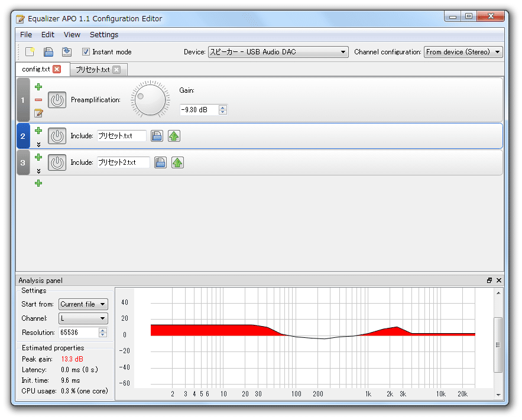Toggle power button for プリセット2.txt include
The image size is (522, 420).
pyautogui.click(x=57, y=162)
